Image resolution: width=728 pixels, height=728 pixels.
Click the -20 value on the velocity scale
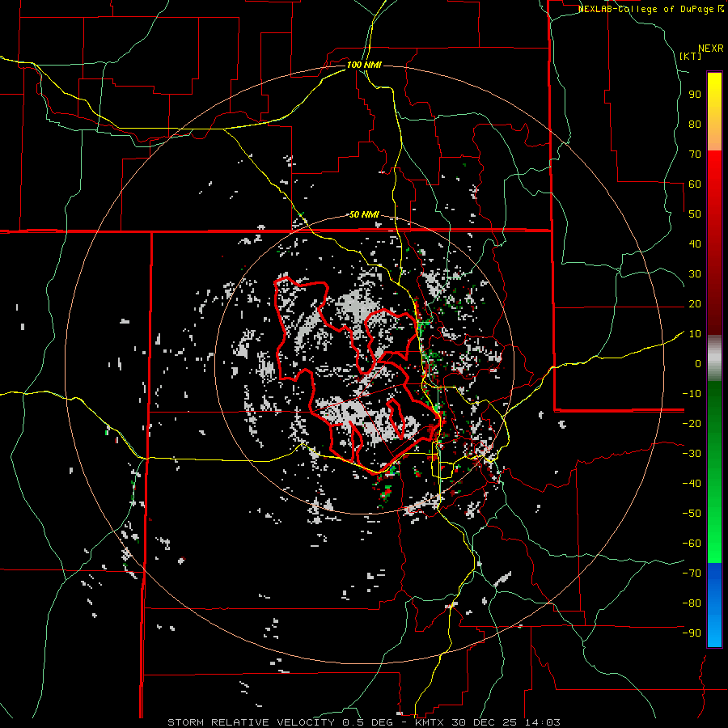click(x=692, y=424)
